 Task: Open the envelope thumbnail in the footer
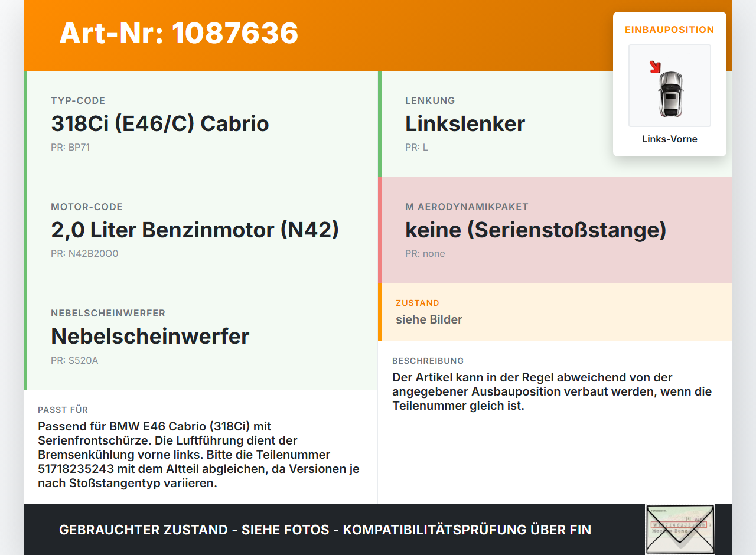point(680,530)
